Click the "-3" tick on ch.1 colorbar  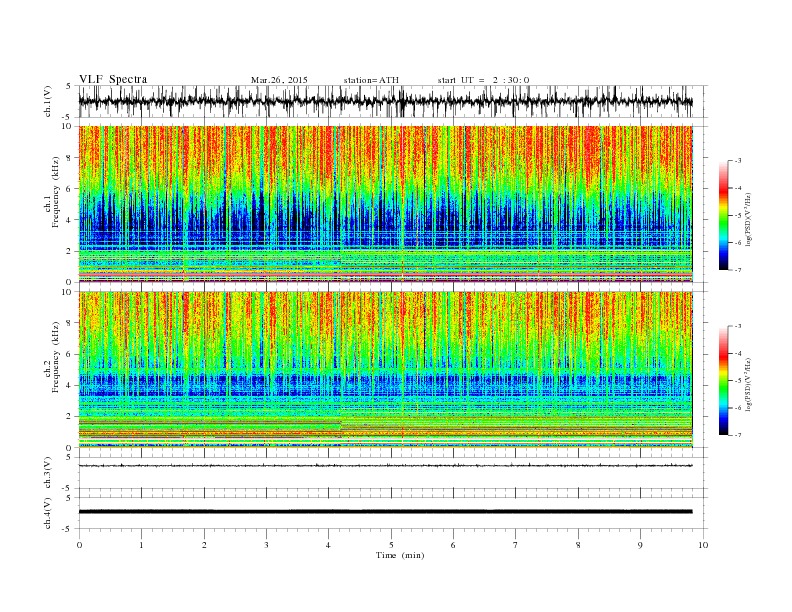point(738,161)
